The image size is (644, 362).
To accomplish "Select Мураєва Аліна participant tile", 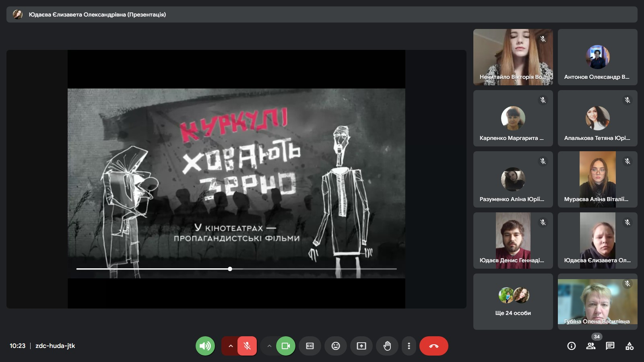I will (598, 179).
